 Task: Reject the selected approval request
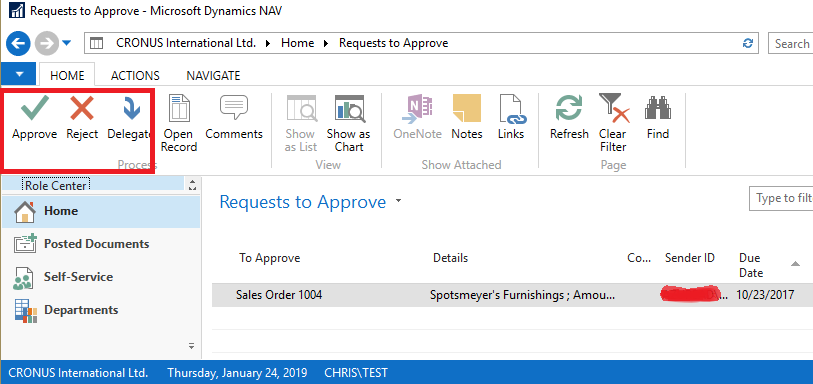point(82,118)
